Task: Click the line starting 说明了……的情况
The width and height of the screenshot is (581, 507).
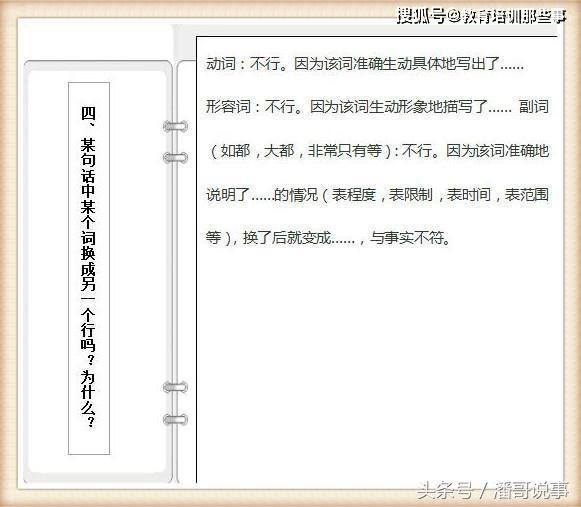Action: [377, 195]
